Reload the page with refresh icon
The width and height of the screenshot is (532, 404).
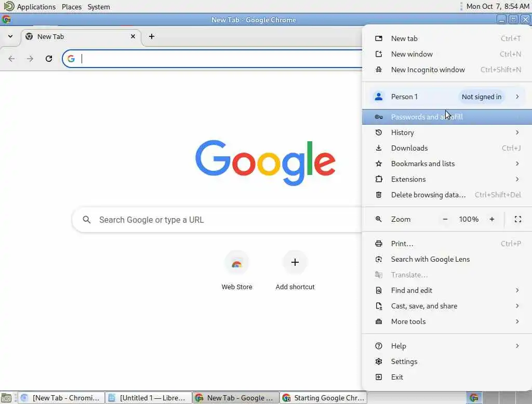pos(49,59)
